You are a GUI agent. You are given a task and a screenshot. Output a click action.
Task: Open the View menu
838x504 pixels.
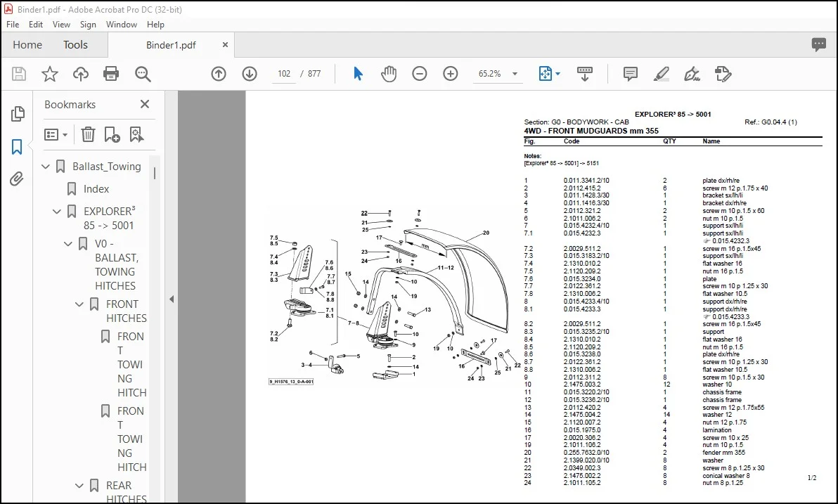[x=61, y=25]
